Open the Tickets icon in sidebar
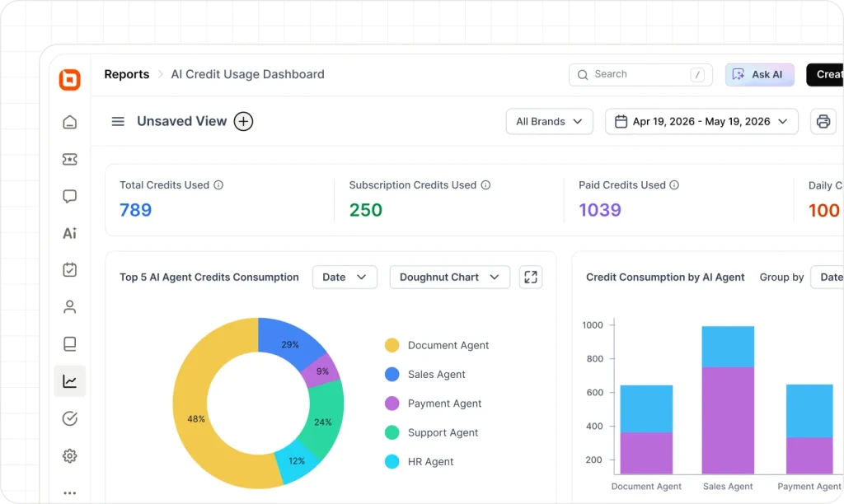This screenshot has height=504, width=844. [70, 159]
